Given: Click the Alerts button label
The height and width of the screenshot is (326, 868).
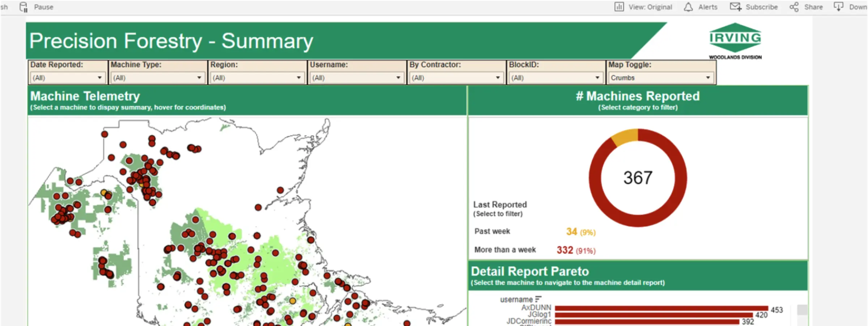Looking at the screenshot, I should tap(708, 7).
